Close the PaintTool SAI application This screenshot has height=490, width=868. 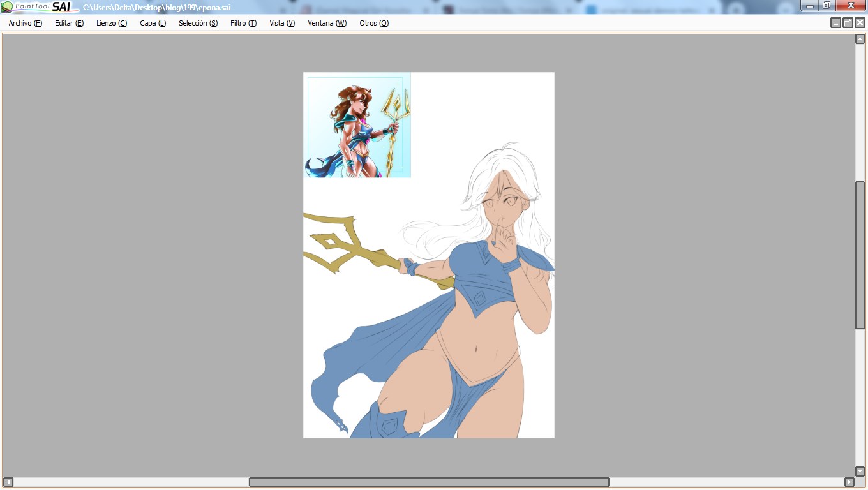pyautogui.click(x=850, y=6)
